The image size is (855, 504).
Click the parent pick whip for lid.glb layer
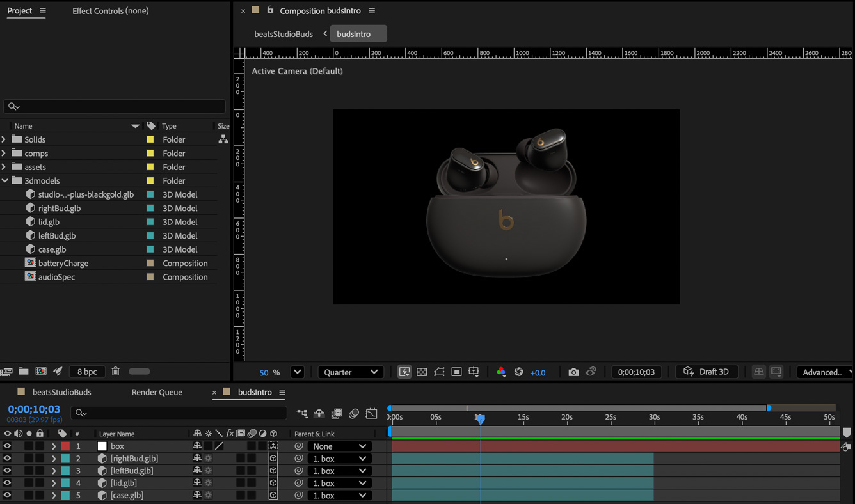click(299, 483)
